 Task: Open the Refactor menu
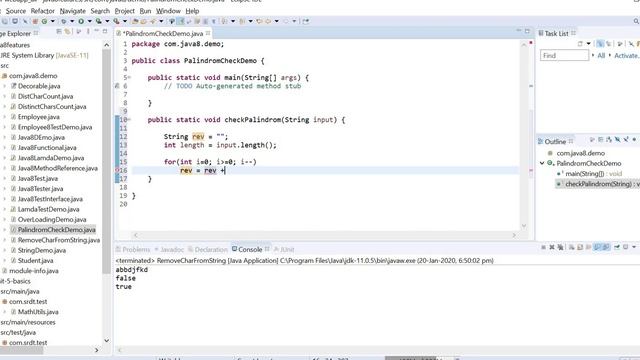42,11
